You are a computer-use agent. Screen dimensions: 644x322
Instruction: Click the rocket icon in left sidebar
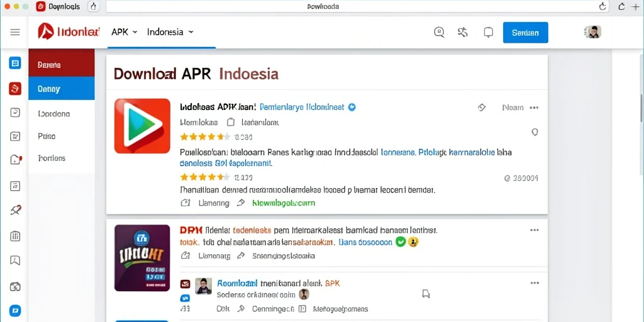click(x=15, y=211)
